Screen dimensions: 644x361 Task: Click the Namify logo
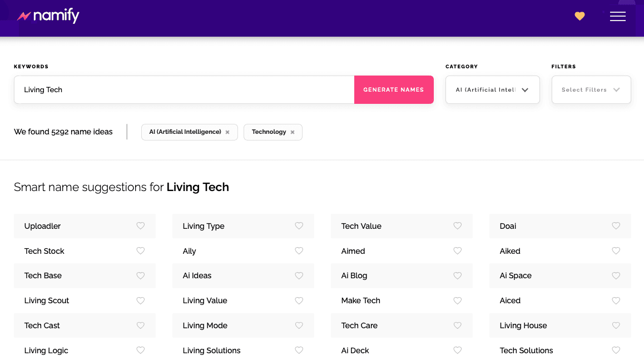[x=48, y=16]
